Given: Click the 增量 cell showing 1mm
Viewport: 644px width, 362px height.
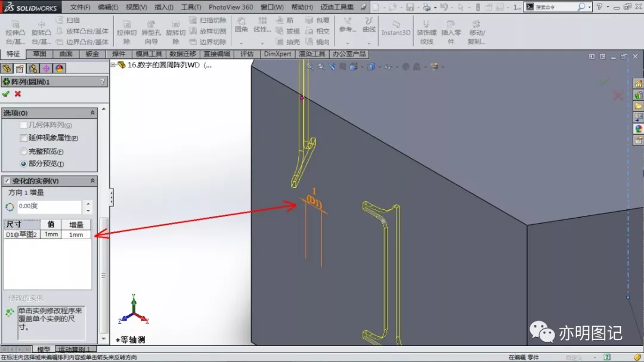Looking at the screenshot, I should (76, 234).
